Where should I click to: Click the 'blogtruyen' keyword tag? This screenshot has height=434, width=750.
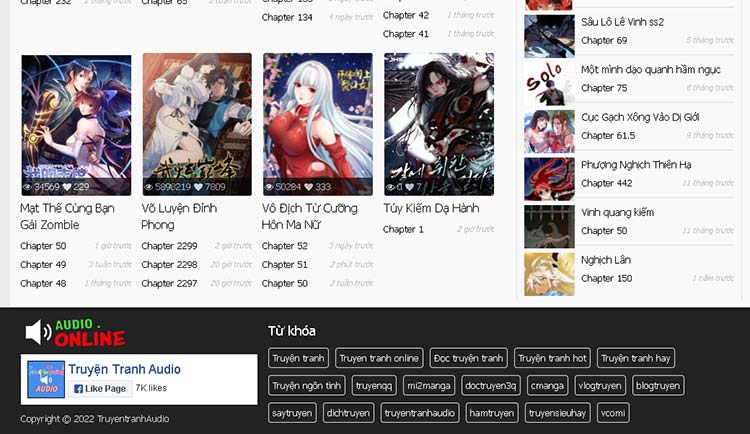click(657, 385)
